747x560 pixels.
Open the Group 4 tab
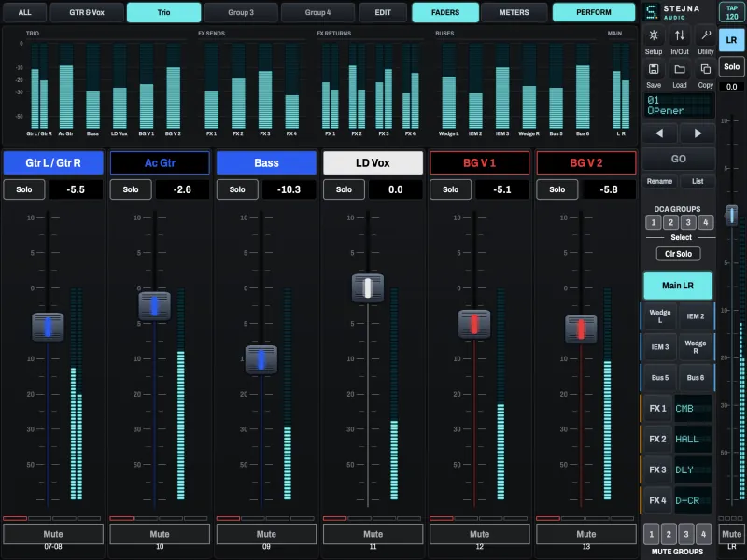(318, 12)
